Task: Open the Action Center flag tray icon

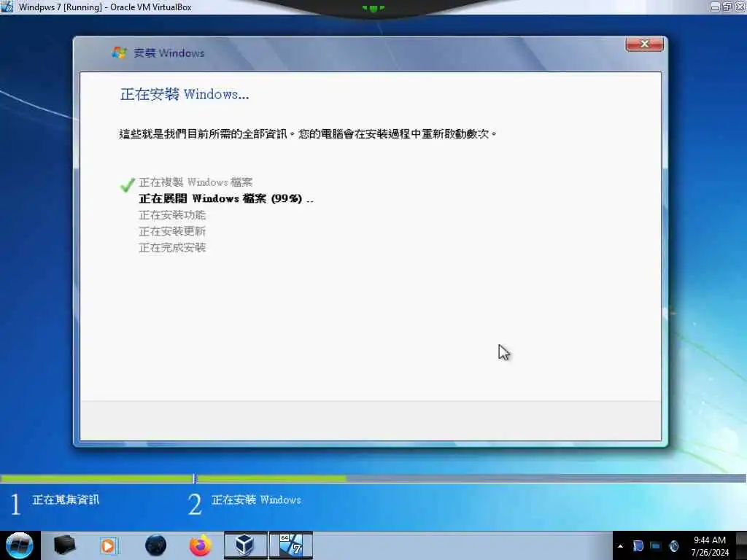Action: 638,546
